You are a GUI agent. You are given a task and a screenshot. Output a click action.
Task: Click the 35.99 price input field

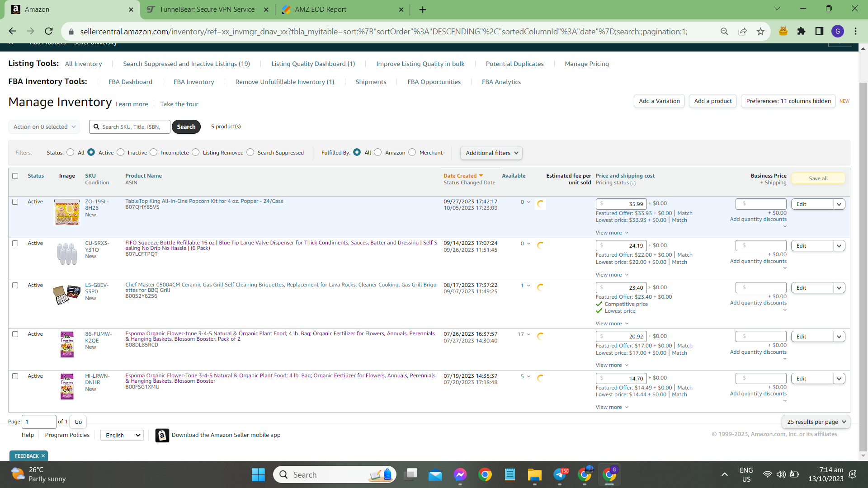point(621,204)
